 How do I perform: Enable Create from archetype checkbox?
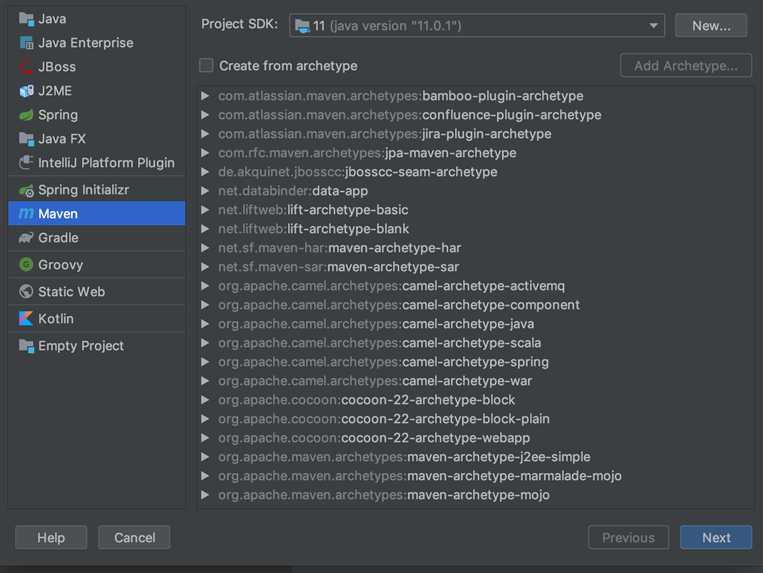tap(206, 65)
